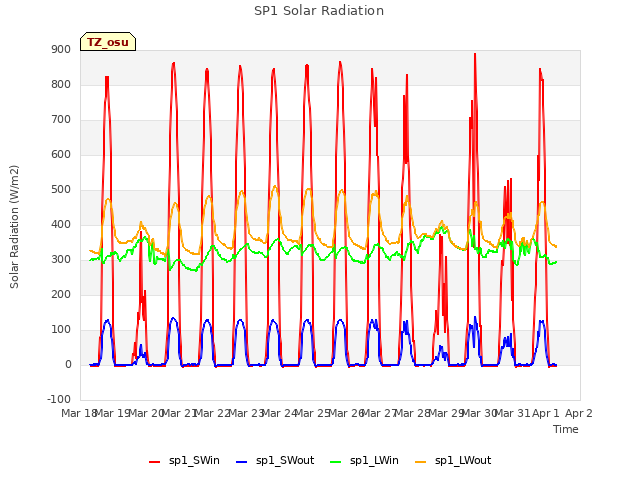Click the 400 y-axis tick label
The image size is (640, 480).
tap(61, 225)
